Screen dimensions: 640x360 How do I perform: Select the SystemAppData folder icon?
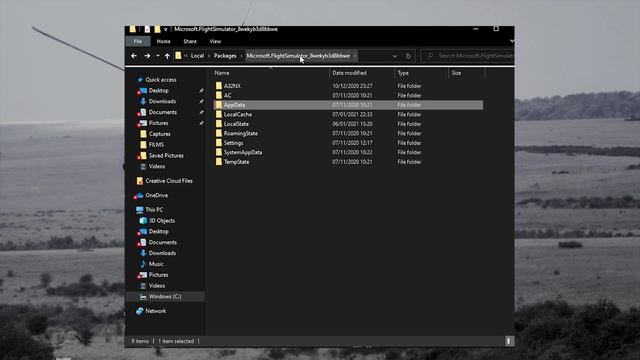click(x=219, y=152)
